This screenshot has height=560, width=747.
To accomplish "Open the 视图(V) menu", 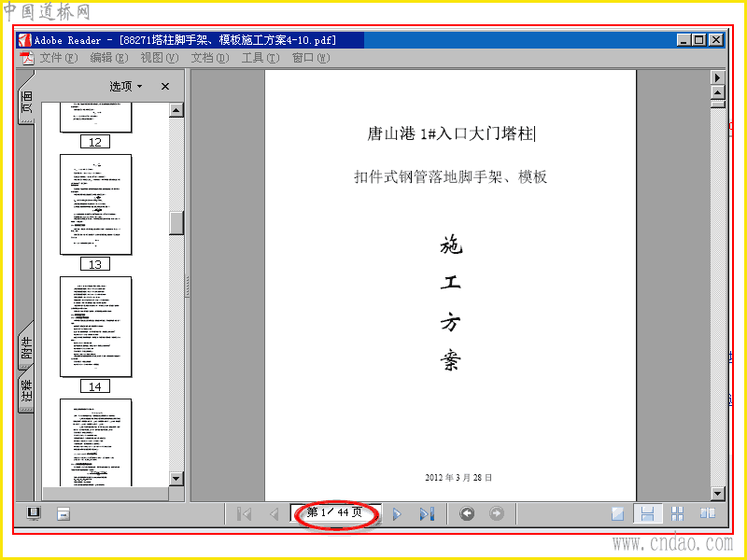I will tap(159, 58).
